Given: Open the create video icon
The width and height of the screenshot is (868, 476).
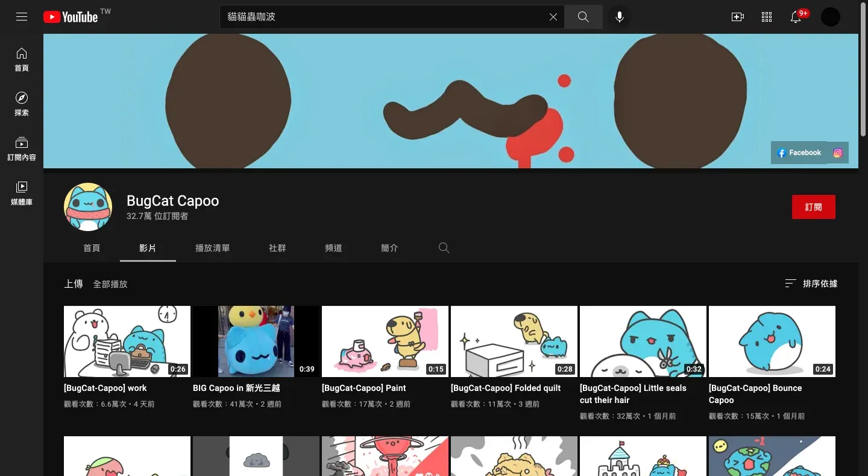Looking at the screenshot, I should (737, 17).
